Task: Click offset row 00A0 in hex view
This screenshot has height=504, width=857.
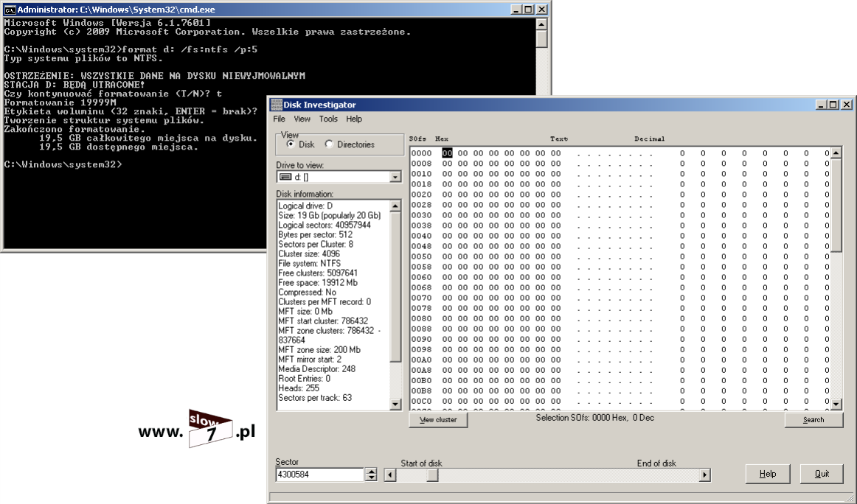Action: (421, 360)
